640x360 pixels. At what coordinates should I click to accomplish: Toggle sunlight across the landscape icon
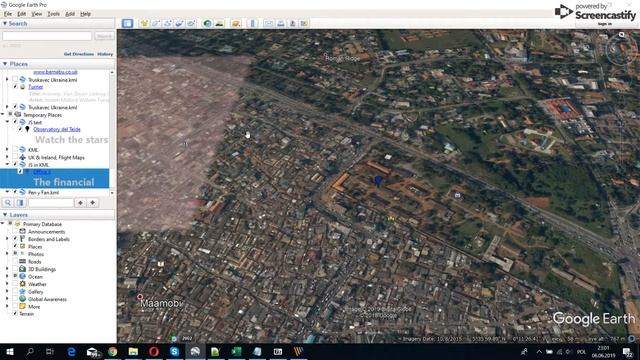tap(219, 23)
